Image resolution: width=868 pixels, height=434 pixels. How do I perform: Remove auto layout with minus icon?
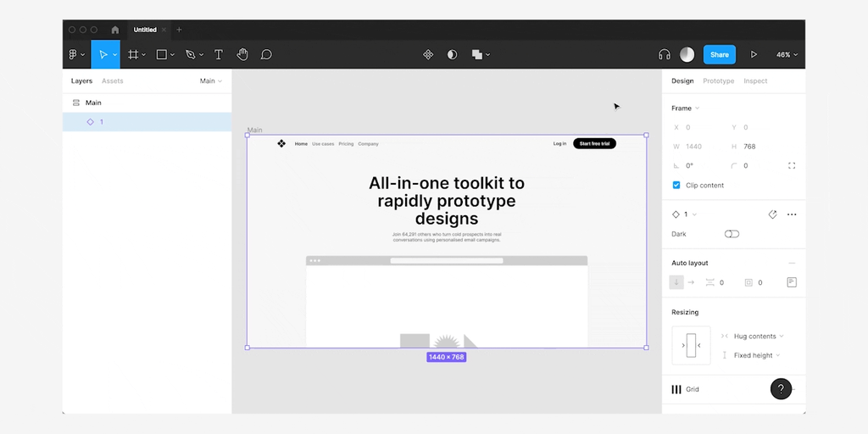click(792, 264)
